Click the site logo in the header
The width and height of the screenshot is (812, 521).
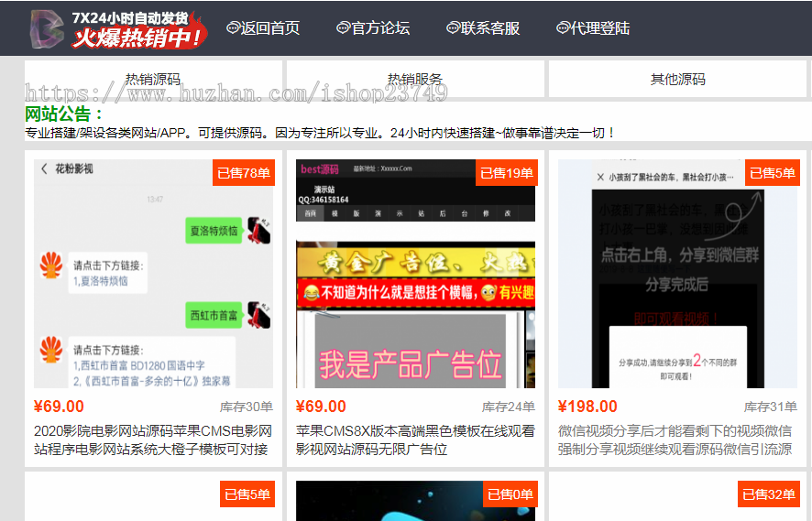coord(48,29)
